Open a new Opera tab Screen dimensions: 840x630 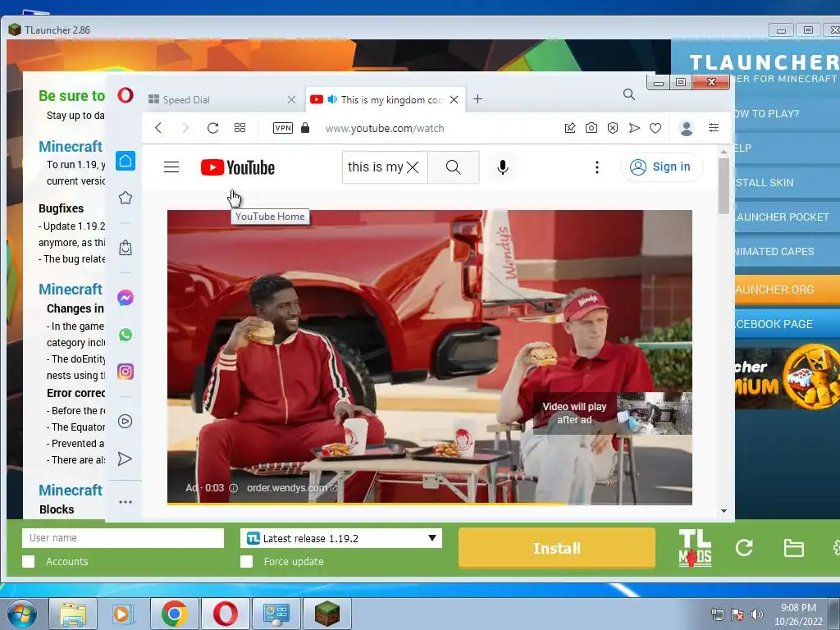478,99
